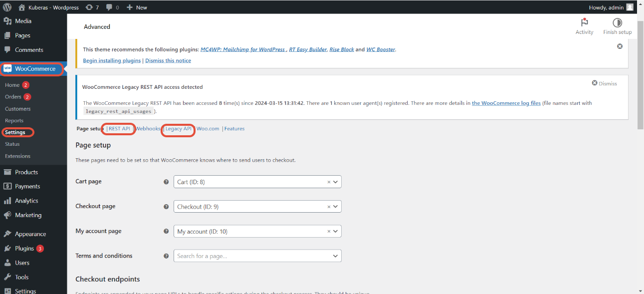
Task: Click the Payments dollar icon
Action: point(7,186)
